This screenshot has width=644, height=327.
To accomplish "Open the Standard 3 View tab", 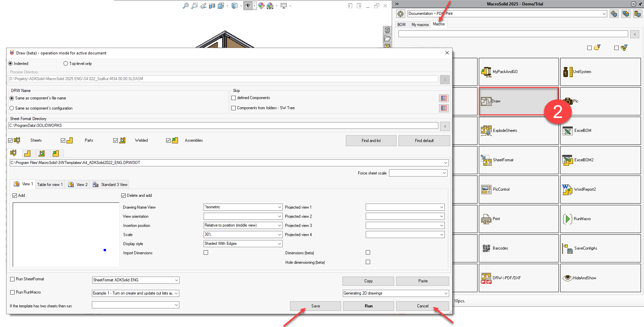I will [110, 185].
